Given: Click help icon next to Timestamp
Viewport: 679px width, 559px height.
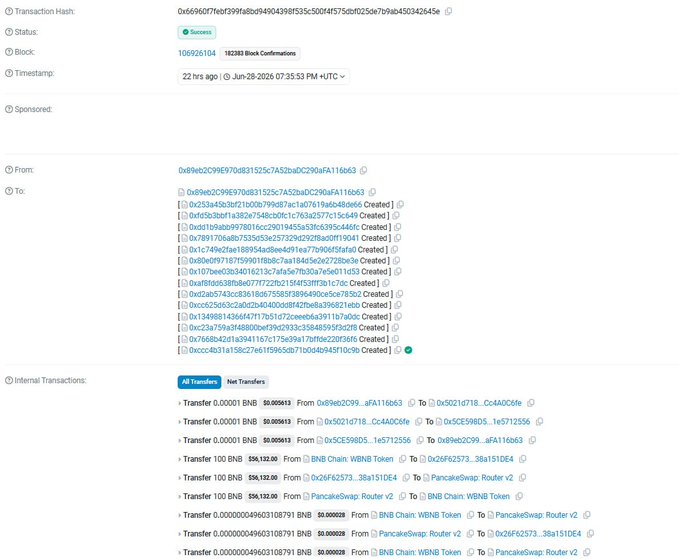Looking at the screenshot, I should click(9, 73).
